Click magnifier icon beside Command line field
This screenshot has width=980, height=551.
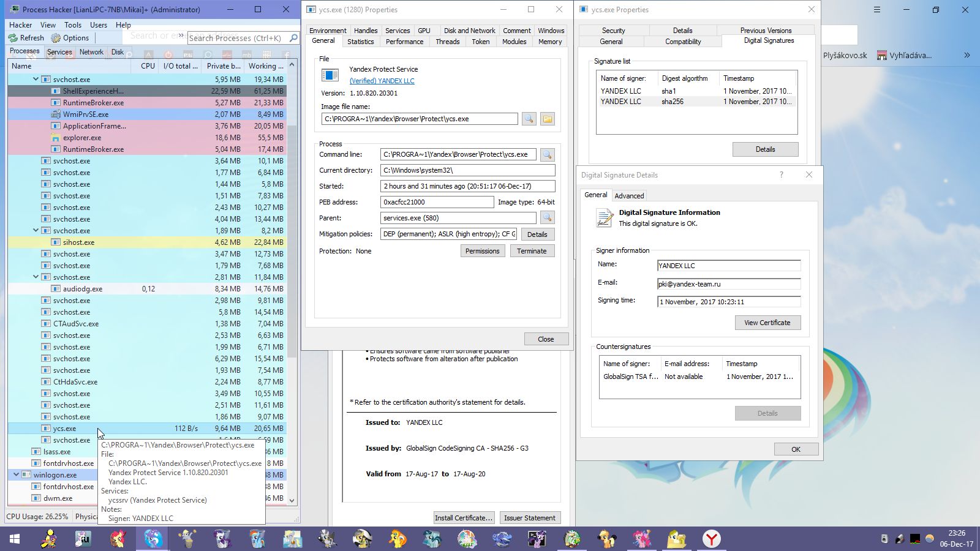pyautogui.click(x=547, y=155)
